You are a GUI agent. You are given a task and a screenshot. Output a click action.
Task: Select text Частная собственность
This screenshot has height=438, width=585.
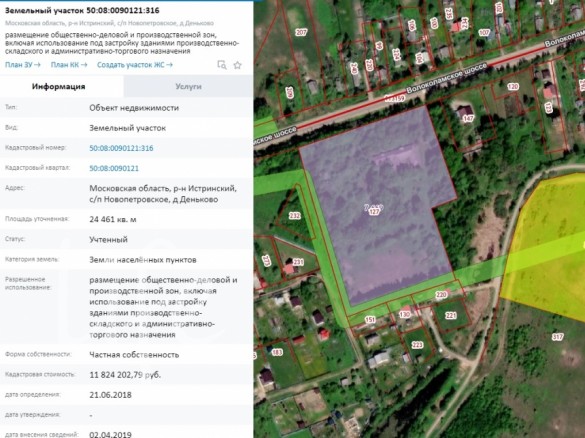134,355
